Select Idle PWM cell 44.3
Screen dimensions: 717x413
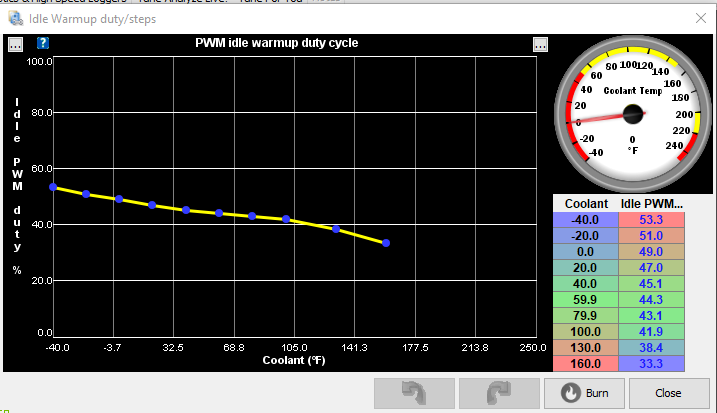tap(652, 300)
